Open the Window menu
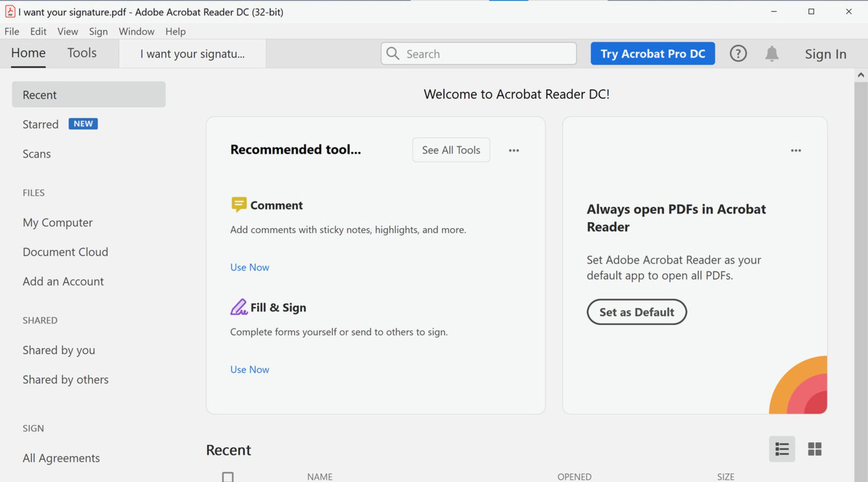The image size is (868, 482). [137, 31]
